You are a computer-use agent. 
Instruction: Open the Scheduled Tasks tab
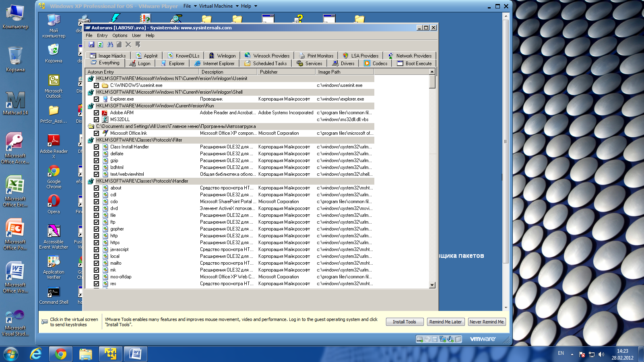click(266, 64)
